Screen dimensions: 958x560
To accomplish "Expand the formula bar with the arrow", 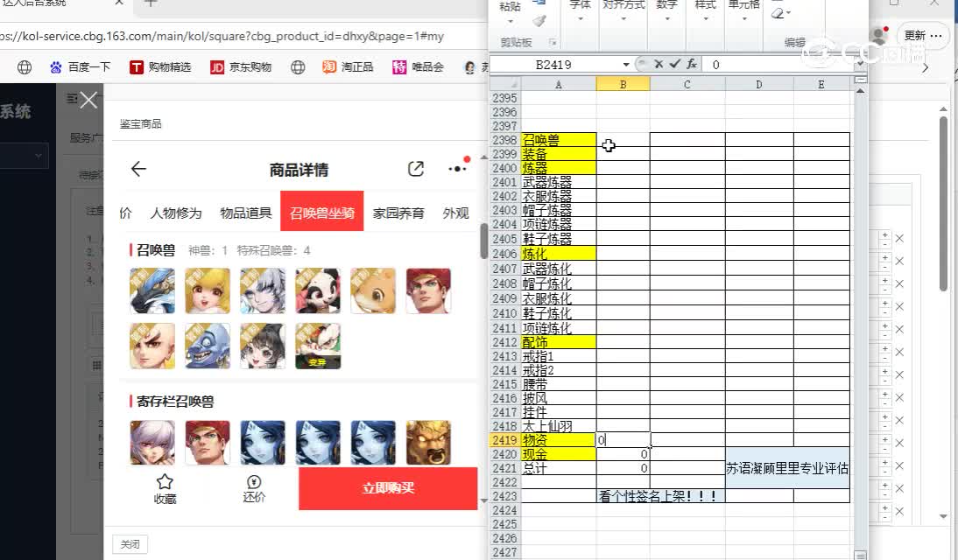I will [860, 64].
